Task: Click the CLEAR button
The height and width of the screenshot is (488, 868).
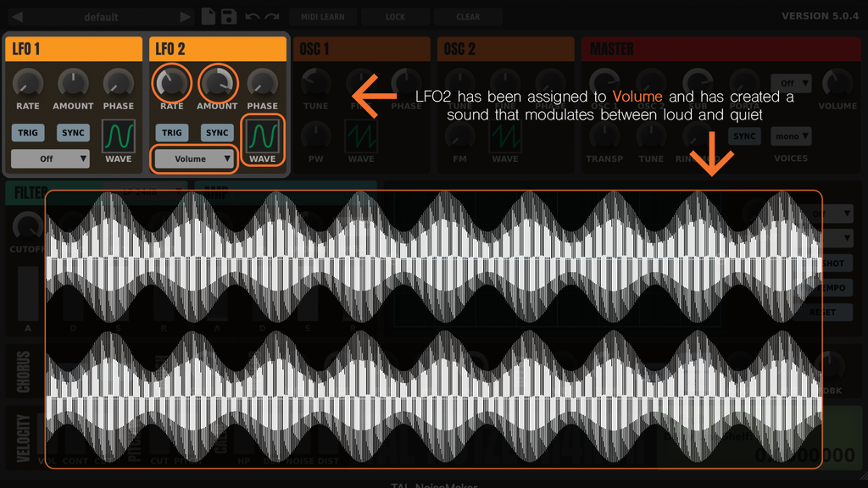Action: coord(468,17)
